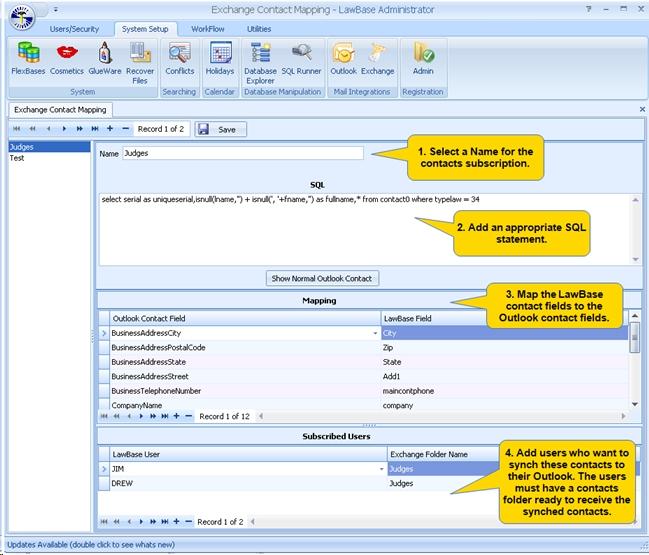
Task: Select the maincontphone LawBase field cell
Action: [505, 391]
